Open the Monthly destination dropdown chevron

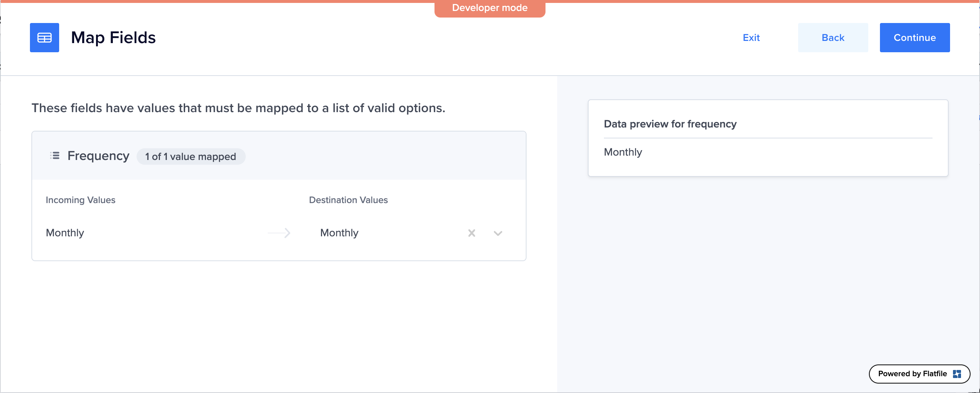tap(498, 233)
